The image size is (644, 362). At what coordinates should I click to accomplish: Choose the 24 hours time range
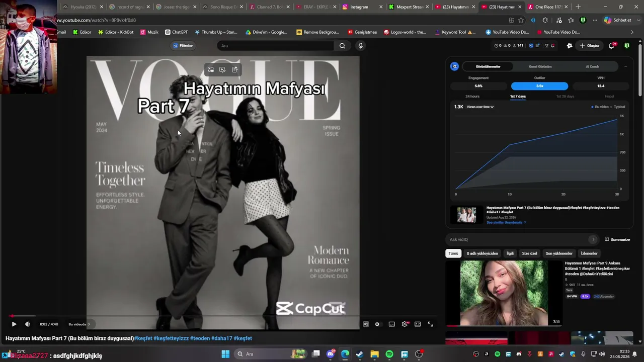click(x=472, y=97)
